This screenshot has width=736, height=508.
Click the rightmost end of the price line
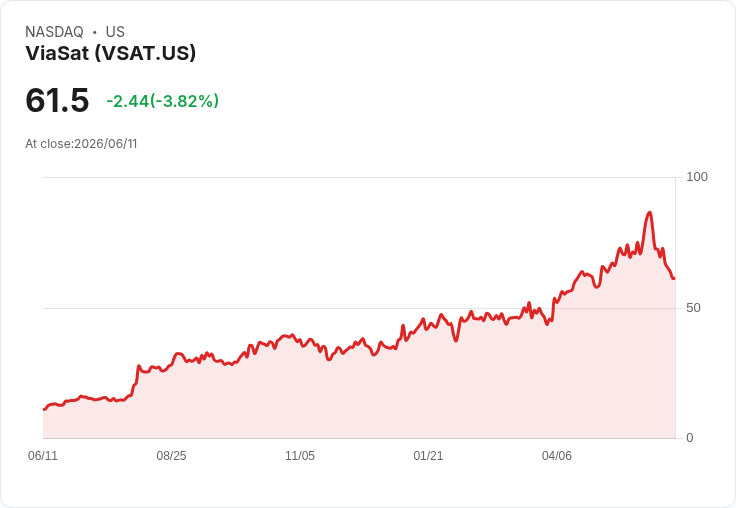[x=674, y=278]
